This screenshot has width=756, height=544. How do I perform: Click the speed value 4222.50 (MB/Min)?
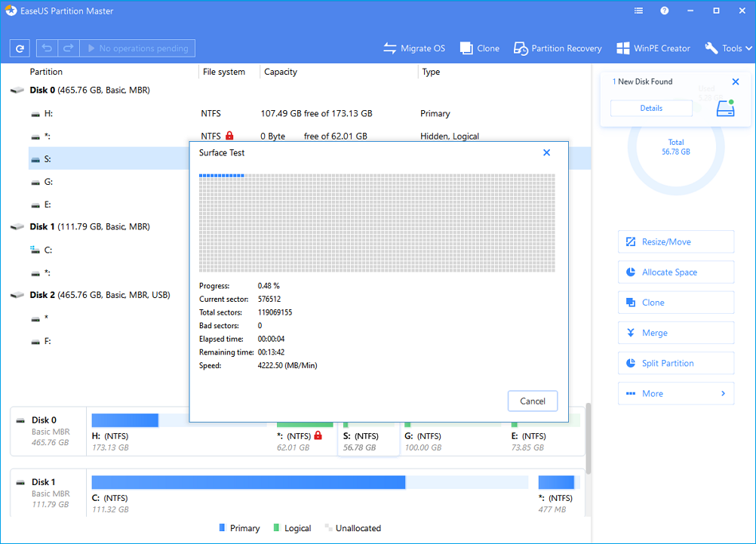pyautogui.click(x=287, y=366)
